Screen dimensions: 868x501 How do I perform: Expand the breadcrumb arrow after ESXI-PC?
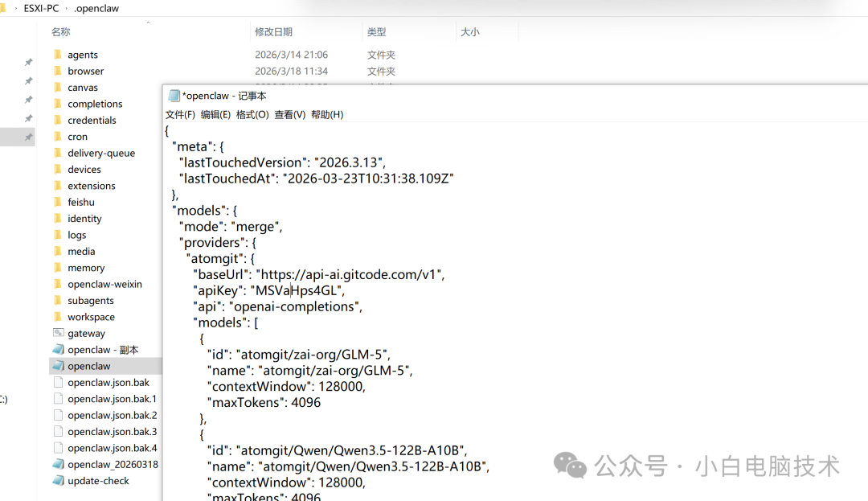[x=67, y=8]
